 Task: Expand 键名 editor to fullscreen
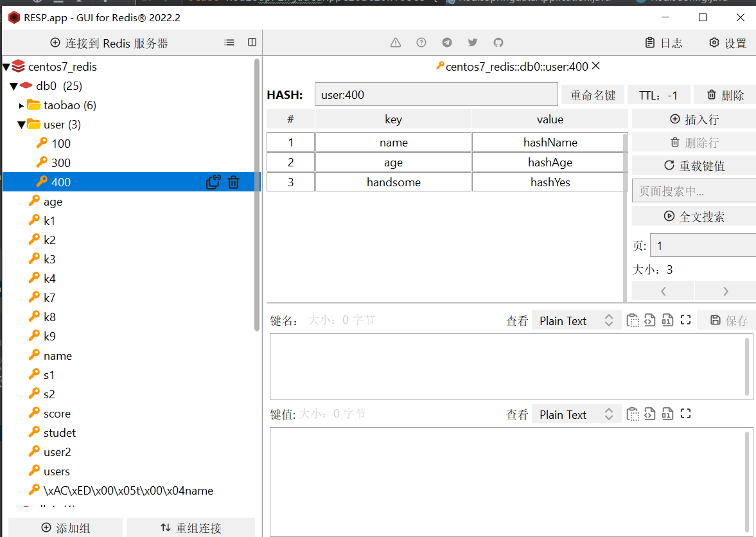(685, 320)
